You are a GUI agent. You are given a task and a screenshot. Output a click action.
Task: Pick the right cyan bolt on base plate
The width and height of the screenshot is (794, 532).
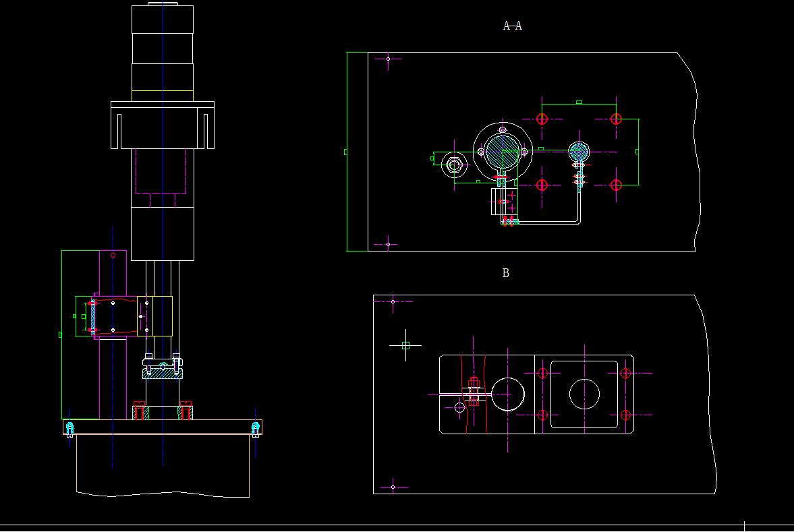[256, 430]
